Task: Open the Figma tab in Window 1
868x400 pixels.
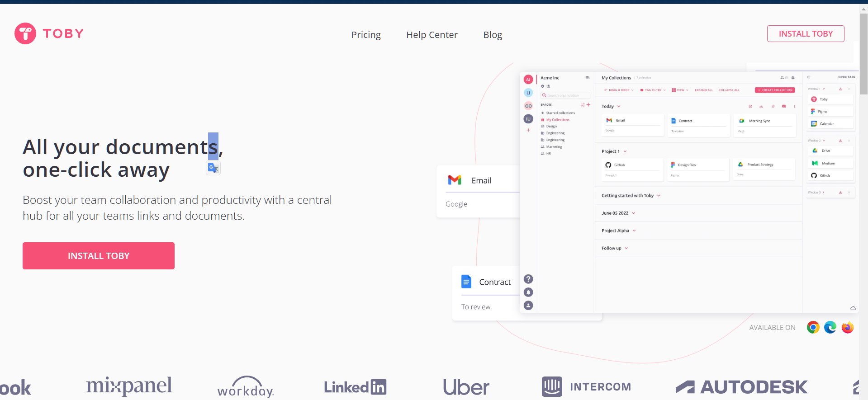Action: (830, 111)
